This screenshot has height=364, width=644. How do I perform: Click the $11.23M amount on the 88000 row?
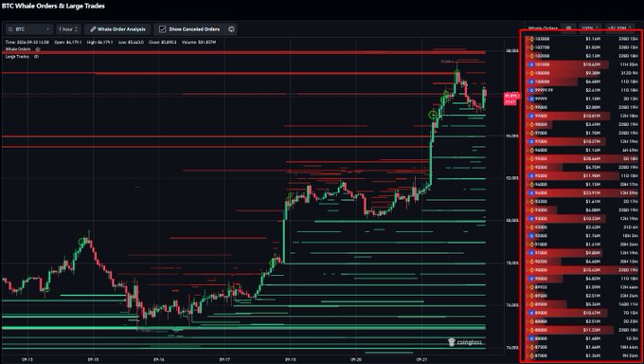(591, 330)
